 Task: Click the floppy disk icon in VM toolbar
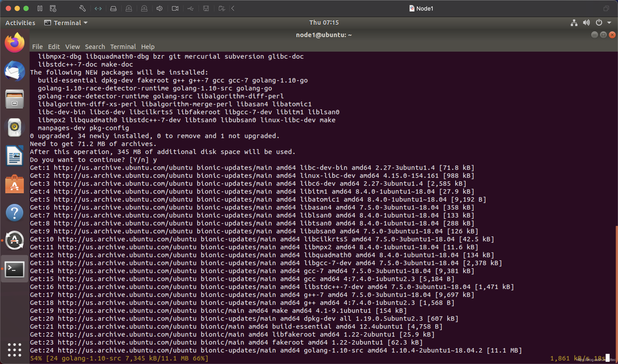206,9
